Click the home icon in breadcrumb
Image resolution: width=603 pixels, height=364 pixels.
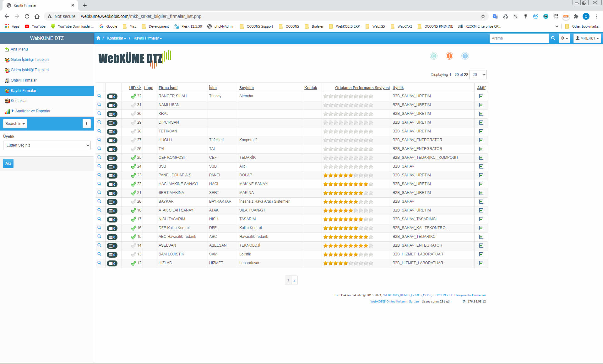[x=98, y=38]
